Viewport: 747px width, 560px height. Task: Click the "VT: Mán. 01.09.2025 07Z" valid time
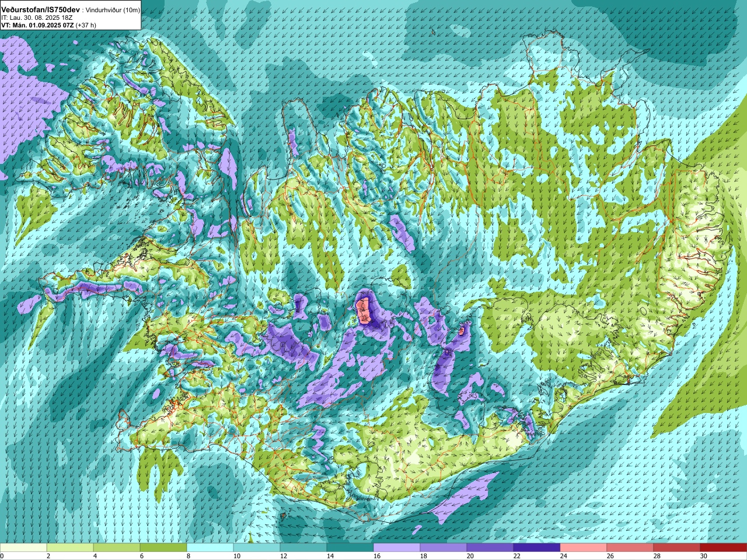[37, 25]
